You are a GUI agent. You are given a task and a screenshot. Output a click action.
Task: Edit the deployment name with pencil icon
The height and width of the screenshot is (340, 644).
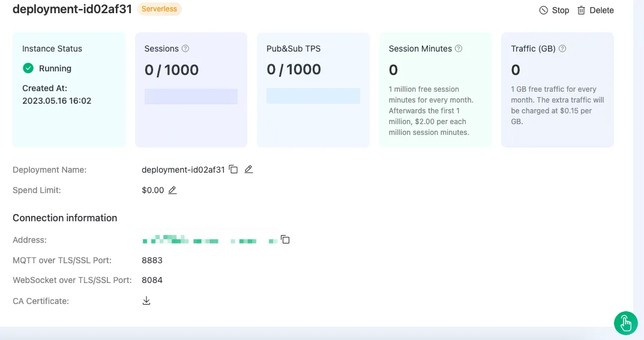248,170
